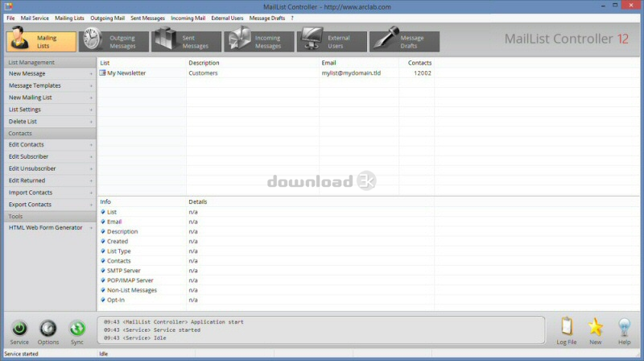Screen dimensions: 644x361
Task: Open the Log File clipboard icon
Action: click(x=567, y=326)
